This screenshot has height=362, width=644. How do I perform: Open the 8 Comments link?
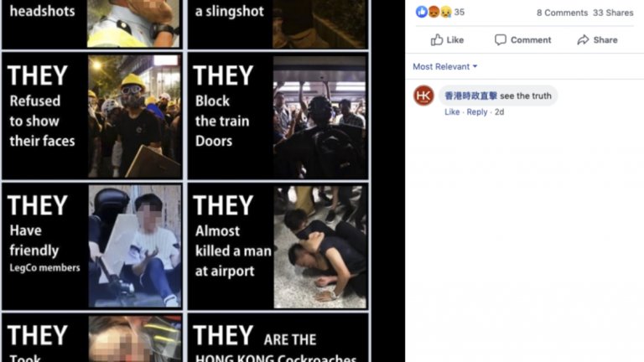click(562, 13)
